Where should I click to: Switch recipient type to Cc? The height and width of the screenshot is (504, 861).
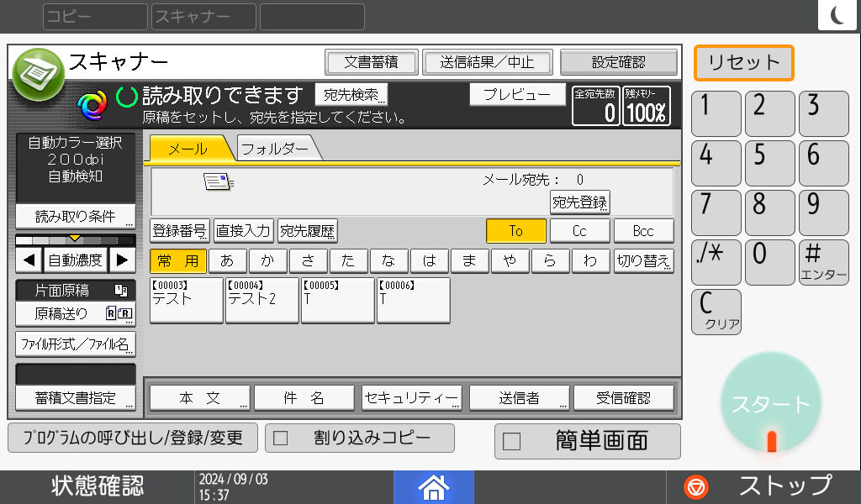pos(579,231)
